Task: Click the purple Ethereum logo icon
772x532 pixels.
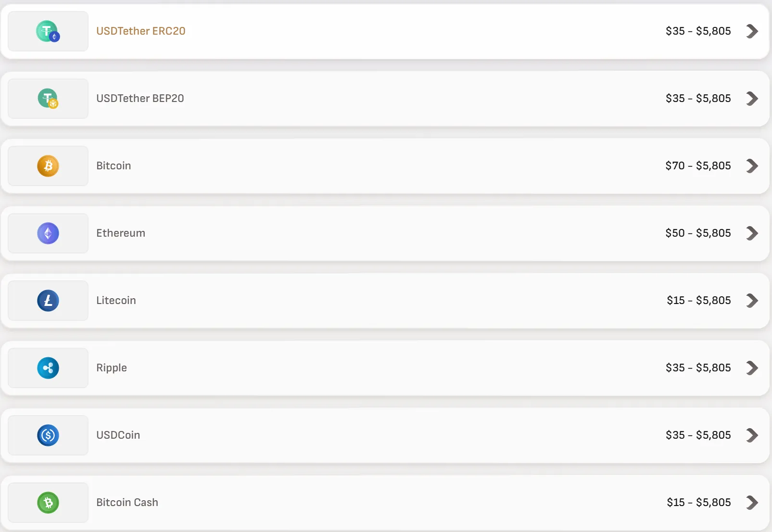Action: coord(48,233)
